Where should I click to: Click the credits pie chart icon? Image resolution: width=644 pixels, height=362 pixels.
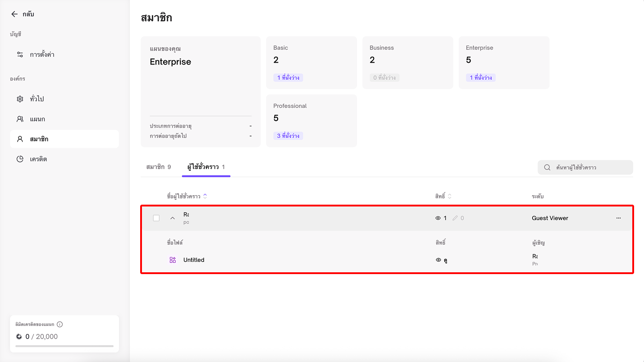click(x=20, y=159)
